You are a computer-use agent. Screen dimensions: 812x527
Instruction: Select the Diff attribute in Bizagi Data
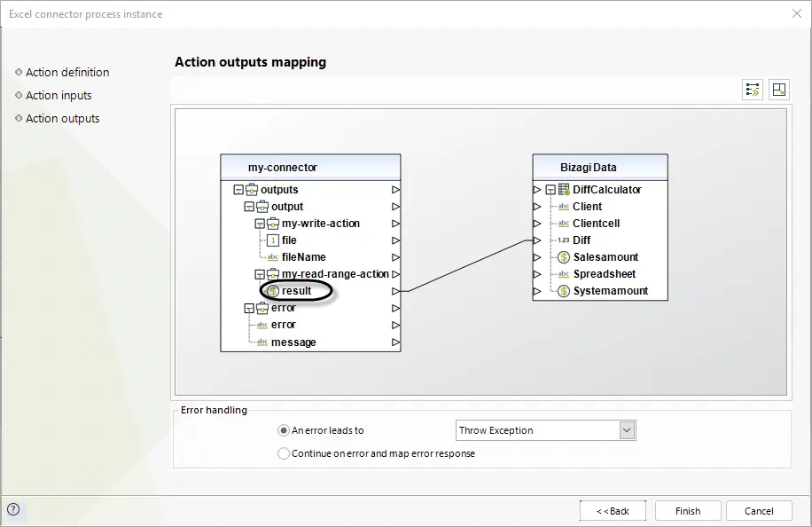pos(582,240)
